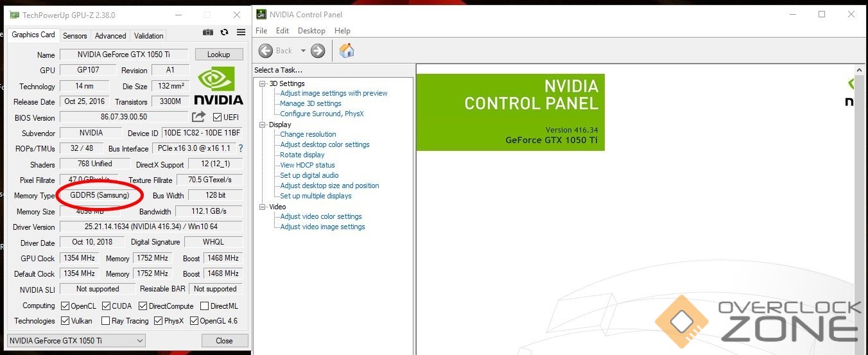The height and width of the screenshot is (355, 868).
Task: Click the Name field showing GeForce GTX 1050 Ti
Action: 125,55
